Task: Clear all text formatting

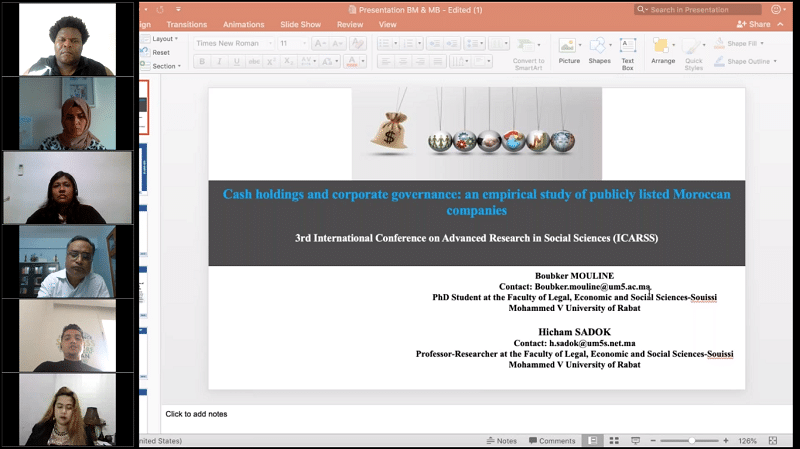Action: [x=358, y=43]
